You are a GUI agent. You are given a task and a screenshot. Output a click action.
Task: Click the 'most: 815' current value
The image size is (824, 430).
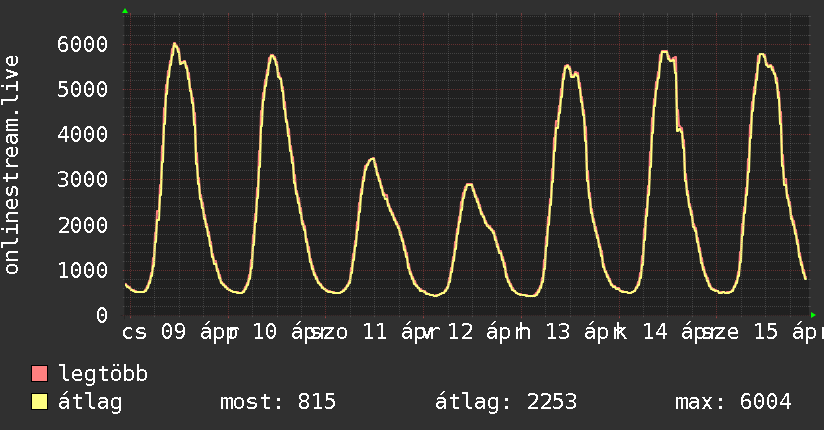tap(277, 402)
